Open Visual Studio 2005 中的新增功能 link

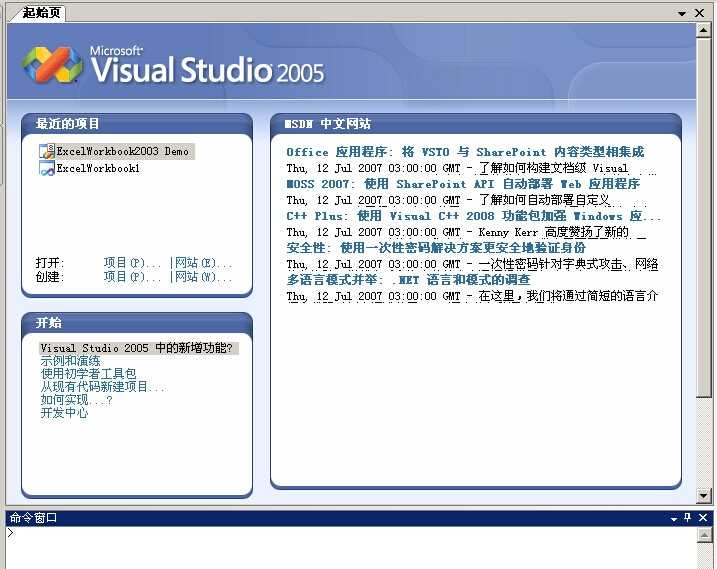pyautogui.click(x=137, y=348)
